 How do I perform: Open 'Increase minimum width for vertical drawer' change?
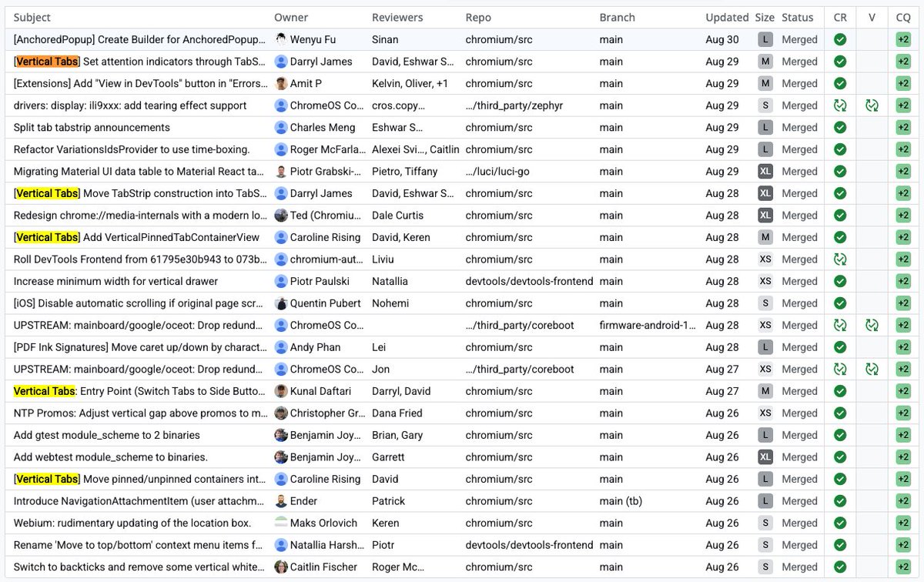pos(115,281)
